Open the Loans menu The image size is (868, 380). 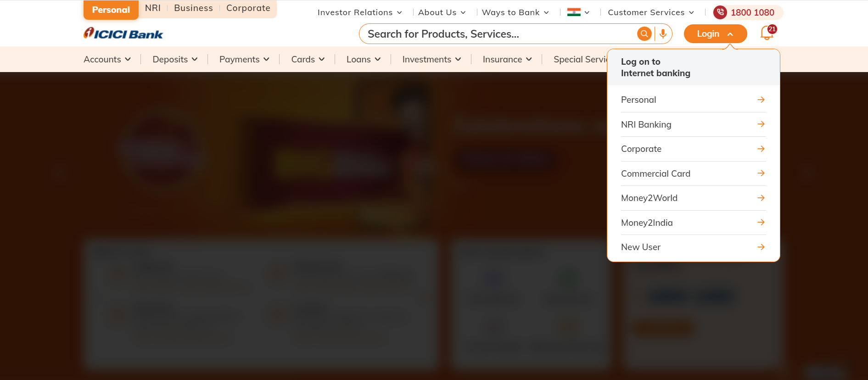pos(364,59)
